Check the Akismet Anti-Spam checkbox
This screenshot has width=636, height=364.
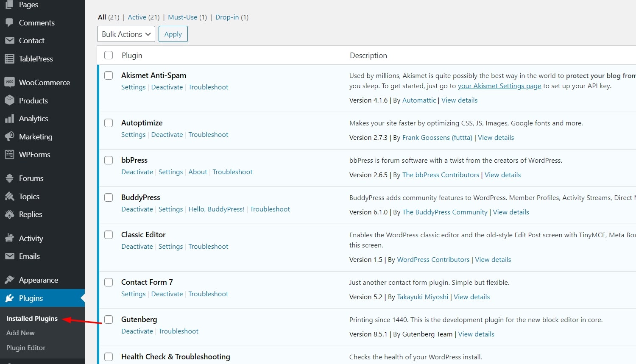coord(109,75)
